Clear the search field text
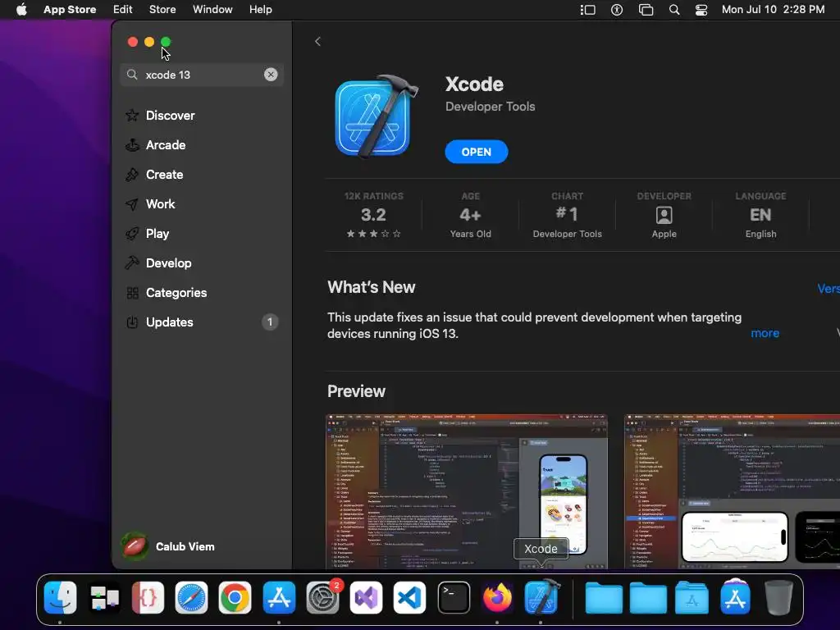 271,75
